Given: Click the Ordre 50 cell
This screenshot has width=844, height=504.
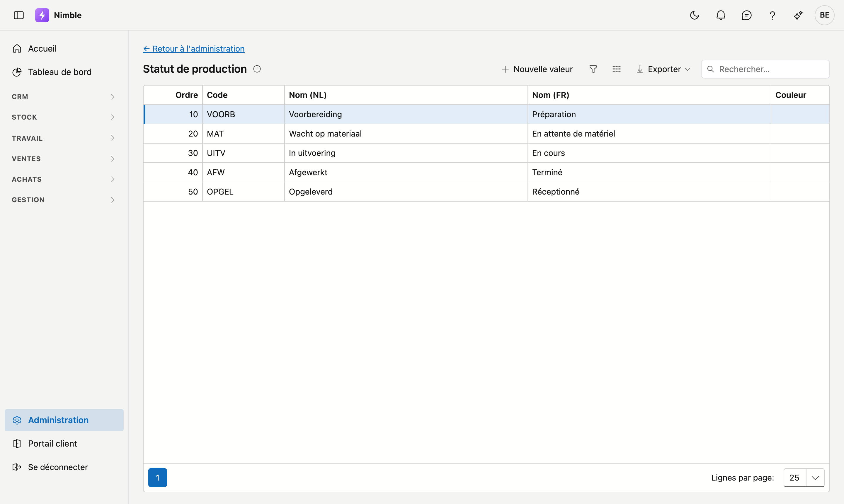Looking at the screenshot, I should (173, 192).
